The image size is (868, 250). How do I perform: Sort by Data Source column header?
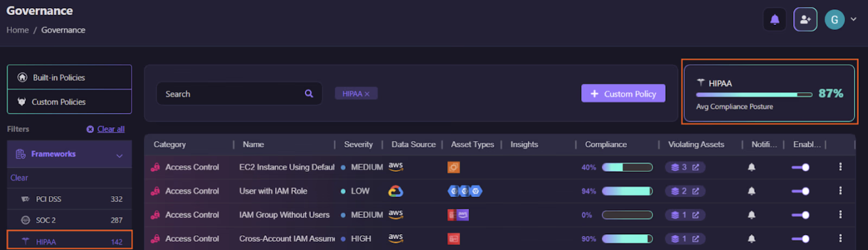point(413,144)
